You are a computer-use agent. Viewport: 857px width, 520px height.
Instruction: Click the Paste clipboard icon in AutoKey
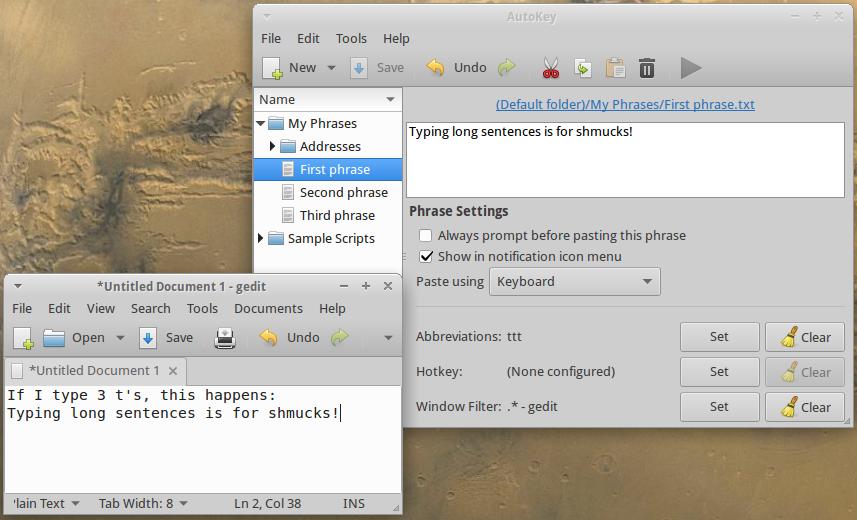[615, 68]
